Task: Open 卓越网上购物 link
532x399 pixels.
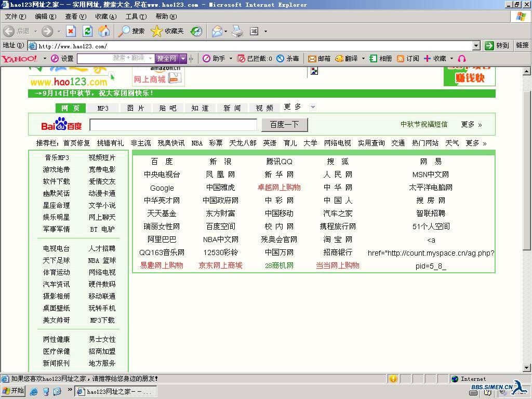Action: 279,187
